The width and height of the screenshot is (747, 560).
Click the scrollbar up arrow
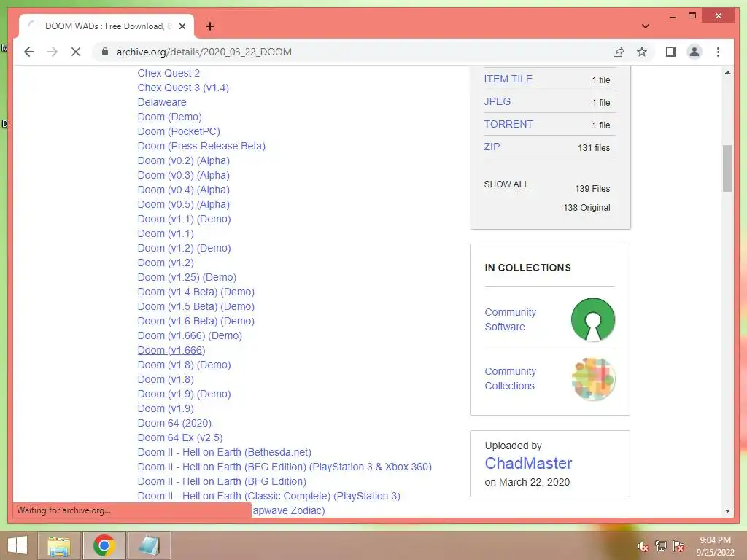727,72
